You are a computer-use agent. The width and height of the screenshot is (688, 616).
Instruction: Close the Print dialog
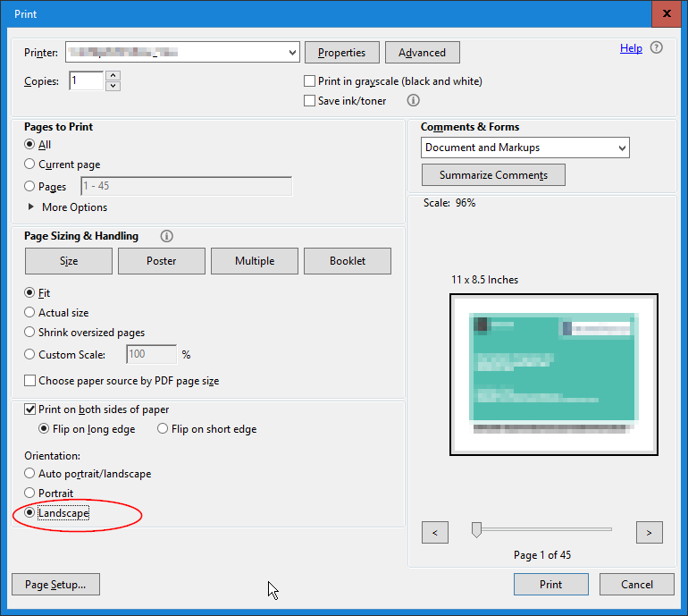coord(667,13)
